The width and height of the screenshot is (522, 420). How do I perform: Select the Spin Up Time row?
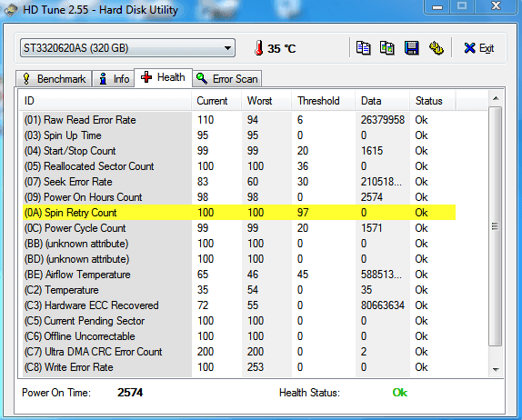click(239, 135)
